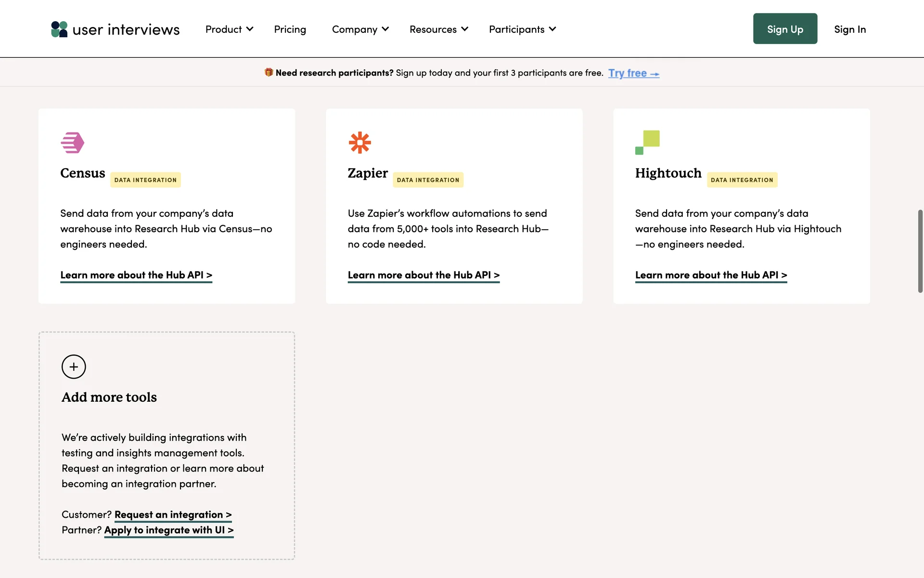Click Apply to integrate with UI link
The image size is (924, 578).
pos(168,530)
